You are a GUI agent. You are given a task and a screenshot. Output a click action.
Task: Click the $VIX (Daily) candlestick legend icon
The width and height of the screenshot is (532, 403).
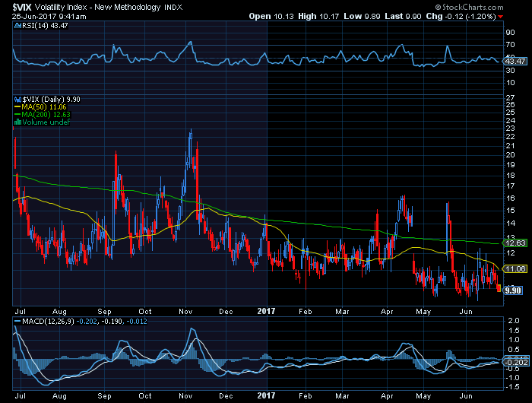[17, 99]
